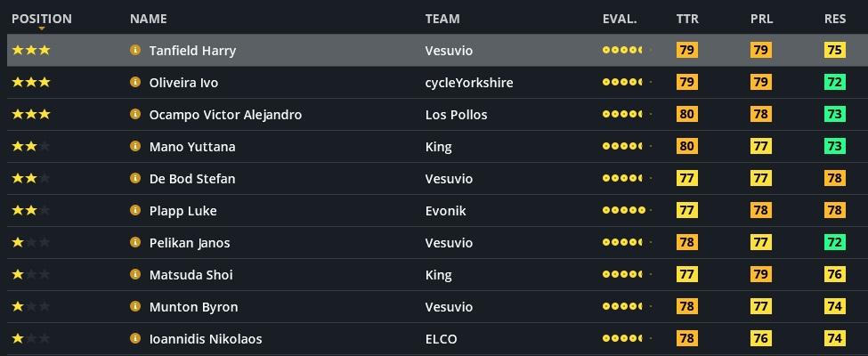Sort by the TTR stat column

687,19
